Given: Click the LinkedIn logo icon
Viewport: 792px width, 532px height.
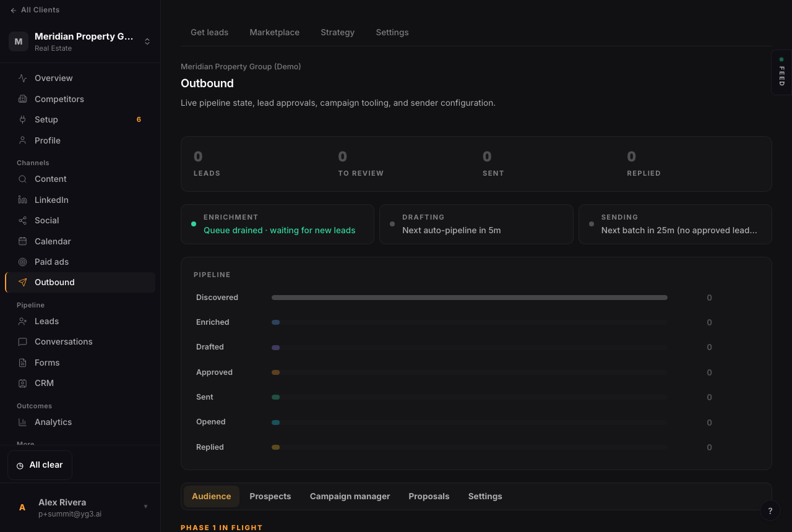Looking at the screenshot, I should point(23,200).
